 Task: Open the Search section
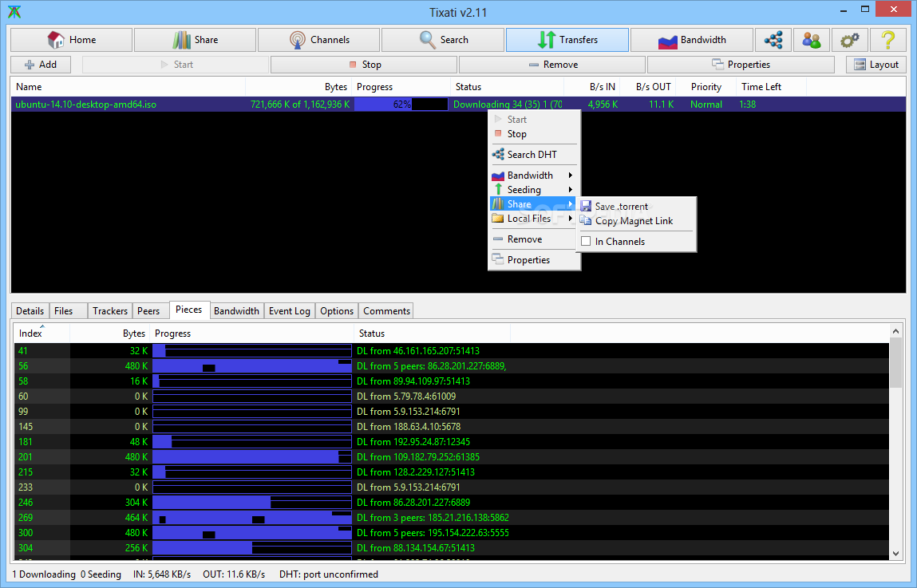click(x=443, y=40)
